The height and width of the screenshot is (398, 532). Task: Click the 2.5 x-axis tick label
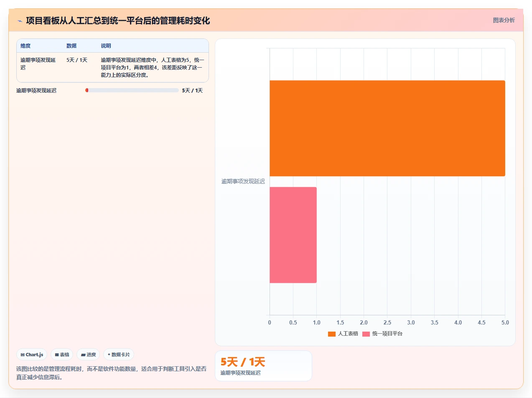pos(387,322)
